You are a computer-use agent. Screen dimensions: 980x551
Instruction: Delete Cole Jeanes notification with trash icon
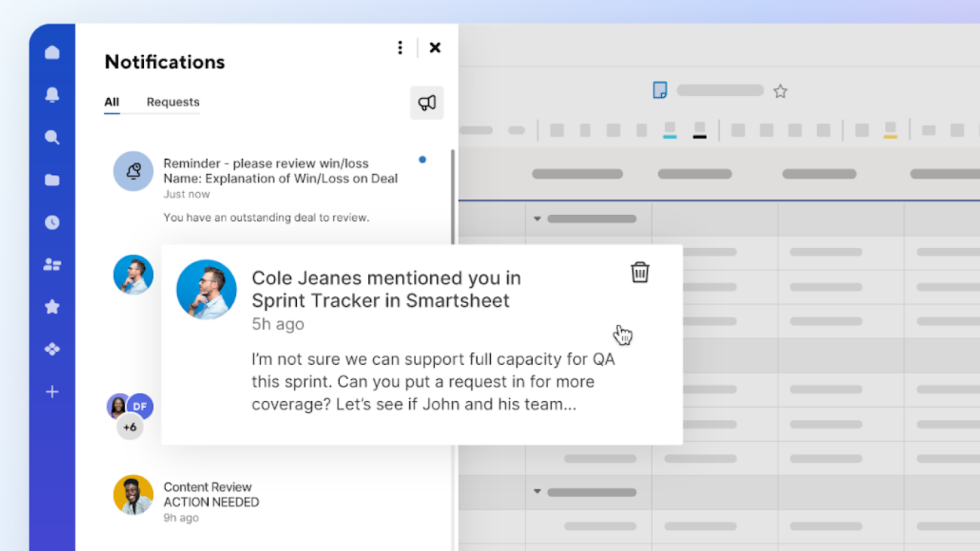point(639,272)
